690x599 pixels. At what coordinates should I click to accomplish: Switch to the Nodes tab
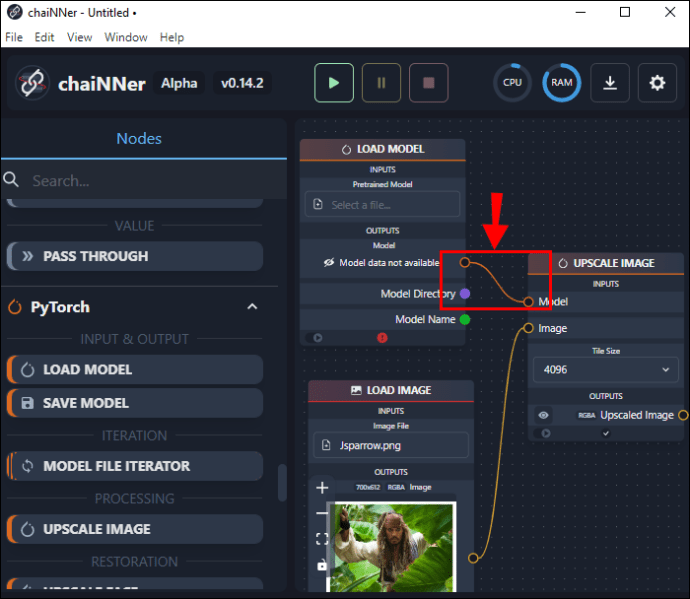[139, 139]
